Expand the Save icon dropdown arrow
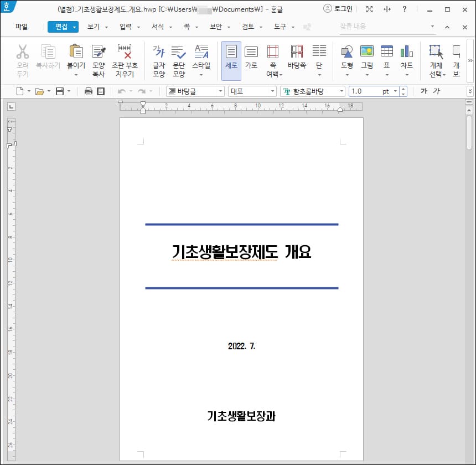476x465 pixels. coord(69,91)
